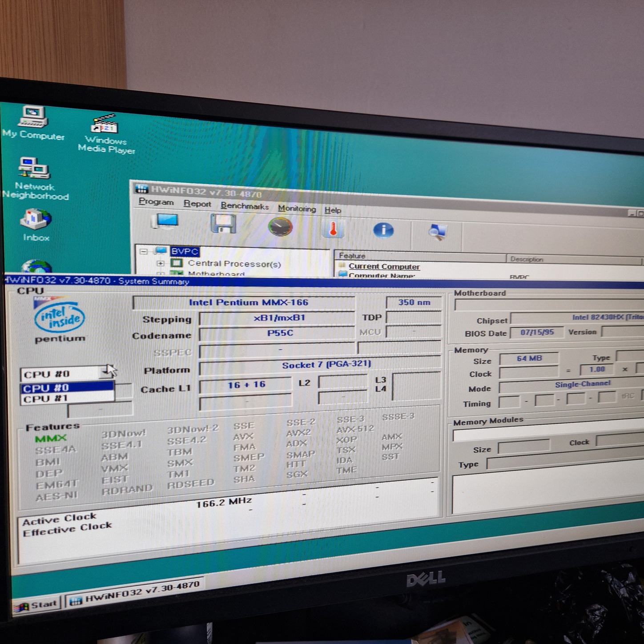644x644 pixels.
Task: Click the AES-NI feature label
Action: (56, 495)
